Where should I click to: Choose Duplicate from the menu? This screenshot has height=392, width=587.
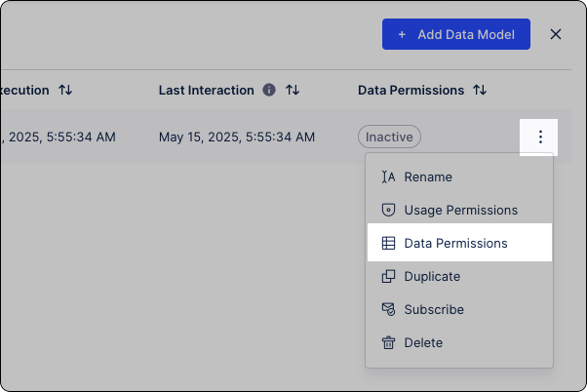(x=459, y=276)
